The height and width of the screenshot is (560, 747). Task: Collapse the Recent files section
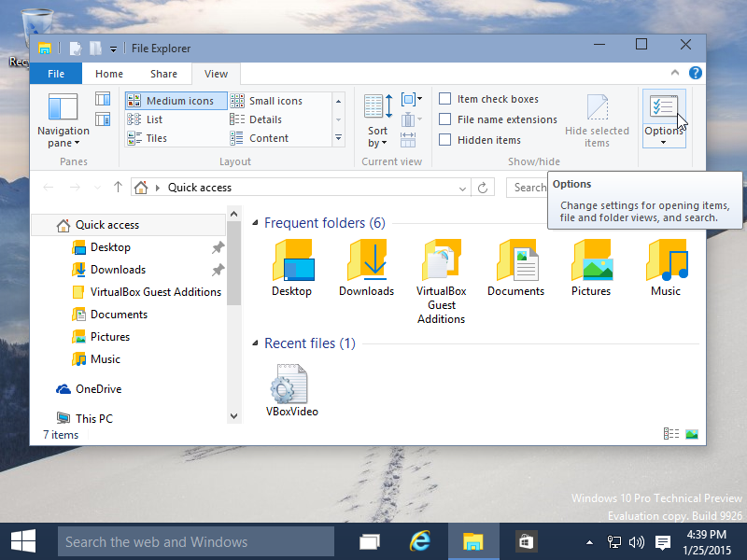(256, 343)
